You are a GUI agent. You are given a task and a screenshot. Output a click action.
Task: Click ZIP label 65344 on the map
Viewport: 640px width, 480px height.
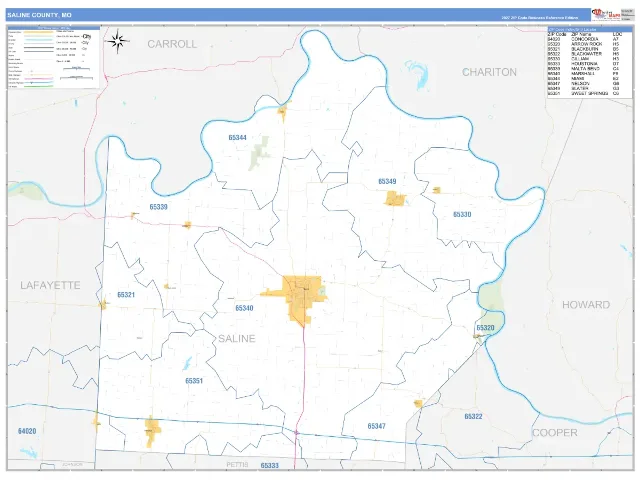point(238,138)
